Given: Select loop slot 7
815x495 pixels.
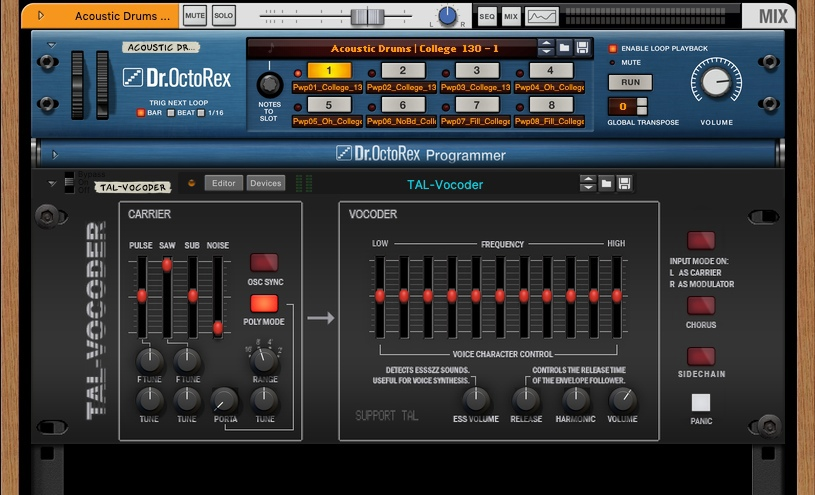Looking at the screenshot, I should 477,105.
